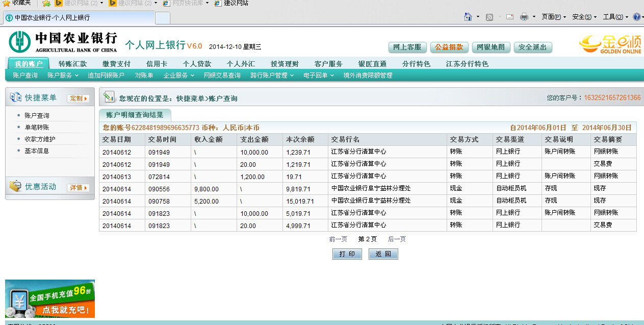The image size is (644, 325).
Task: Open the 跨行账户管理 dropdown
Action: (272, 76)
